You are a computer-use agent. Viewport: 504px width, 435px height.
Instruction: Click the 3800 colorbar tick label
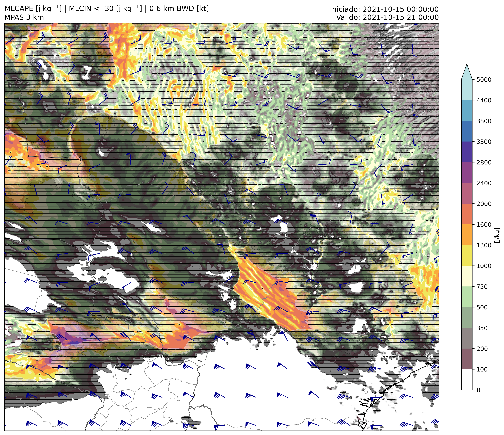484,121
